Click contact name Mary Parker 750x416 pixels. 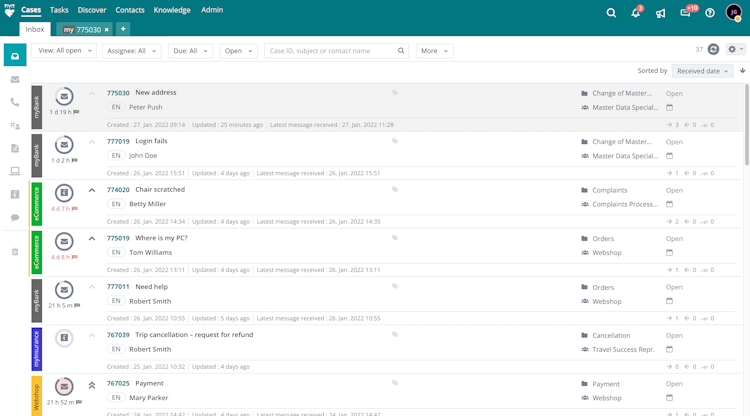click(149, 398)
